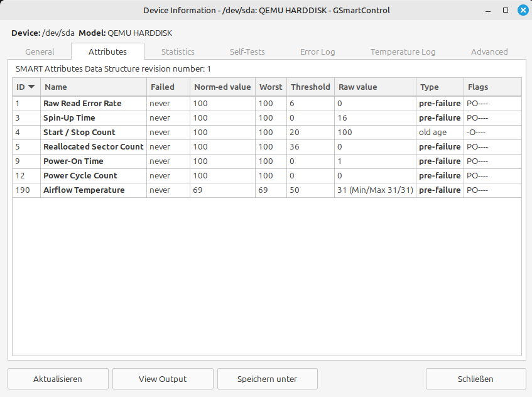This screenshot has height=397, width=532.
Task: Click the Aktualisieren button
Action: click(x=58, y=379)
